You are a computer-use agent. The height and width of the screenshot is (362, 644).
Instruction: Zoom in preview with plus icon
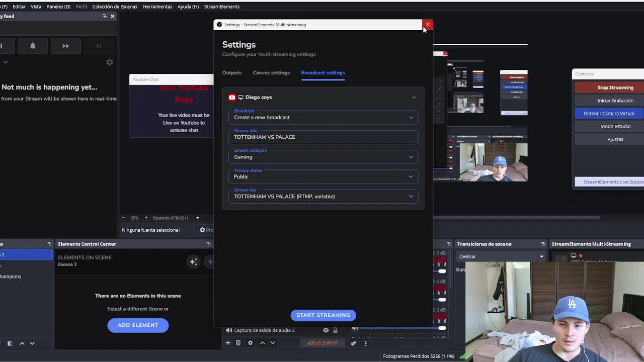pyautogui.click(x=146, y=218)
